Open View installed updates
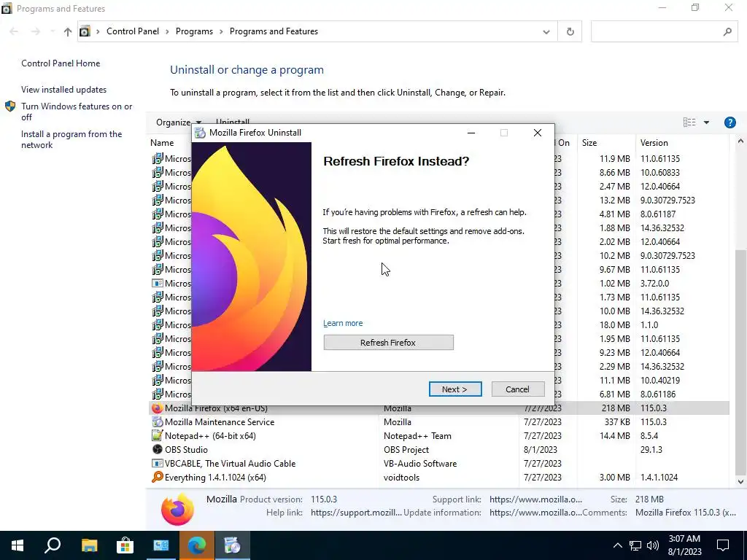The image size is (747, 560). click(64, 90)
